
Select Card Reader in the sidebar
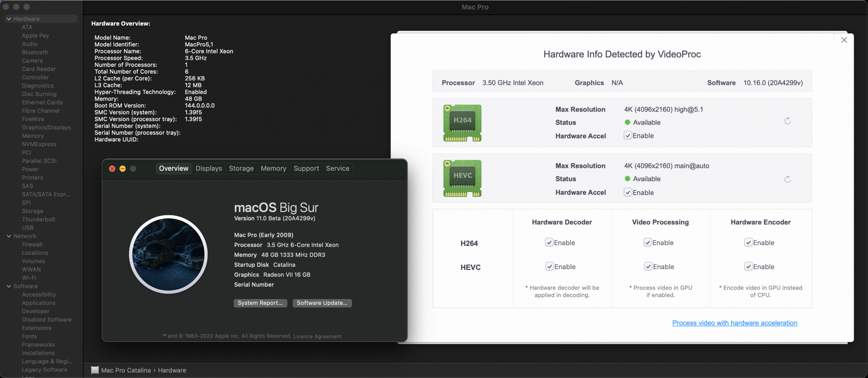(x=39, y=69)
